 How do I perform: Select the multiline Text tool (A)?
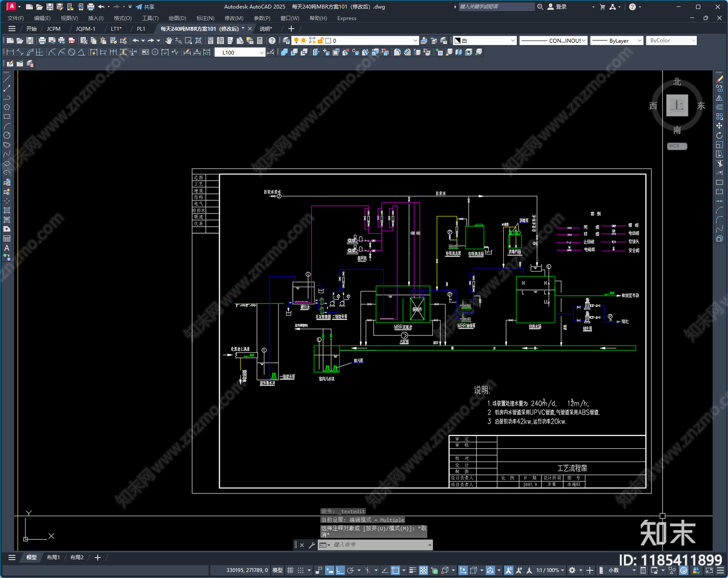7,248
